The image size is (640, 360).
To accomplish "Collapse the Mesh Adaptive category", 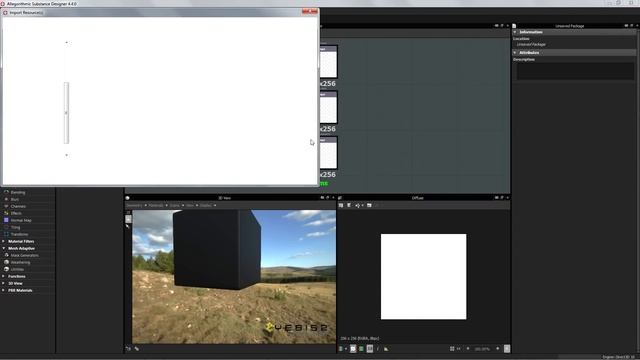I will tap(4, 248).
